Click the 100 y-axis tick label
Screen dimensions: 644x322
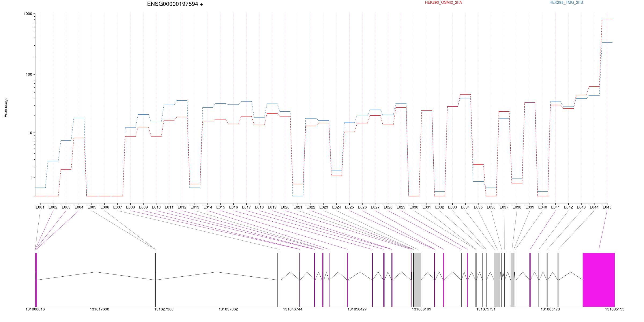click(29, 74)
